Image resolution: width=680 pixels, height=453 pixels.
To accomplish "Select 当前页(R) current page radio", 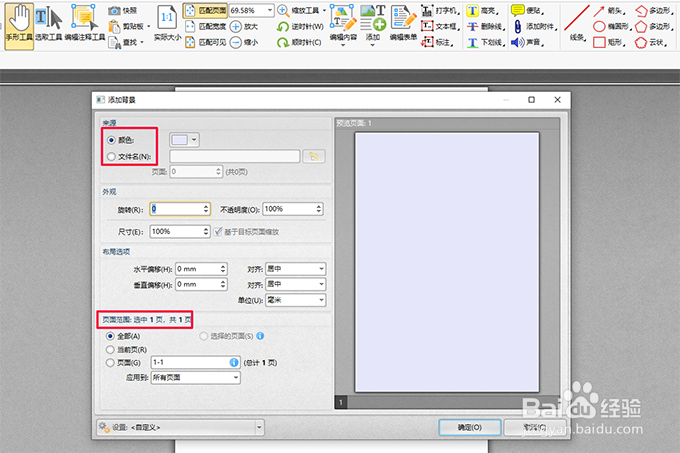I will point(110,349).
